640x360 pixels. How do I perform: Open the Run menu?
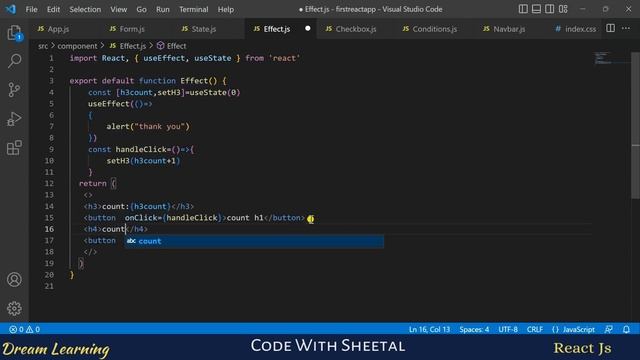coord(162,9)
